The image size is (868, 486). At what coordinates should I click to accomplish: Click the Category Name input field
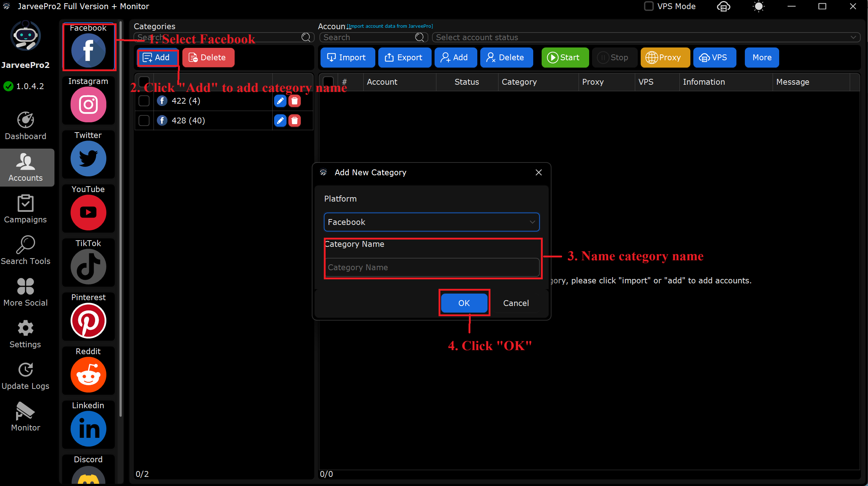pyautogui.click(x=432, y=267)
